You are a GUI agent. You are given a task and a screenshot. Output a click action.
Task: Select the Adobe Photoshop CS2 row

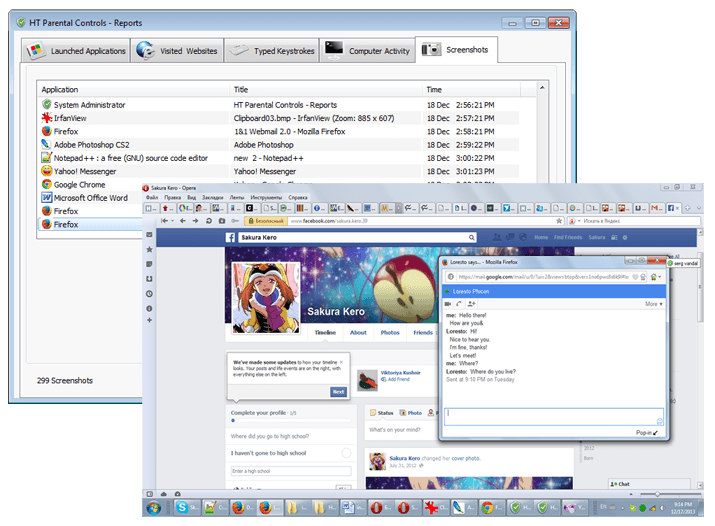pos(280,144)
